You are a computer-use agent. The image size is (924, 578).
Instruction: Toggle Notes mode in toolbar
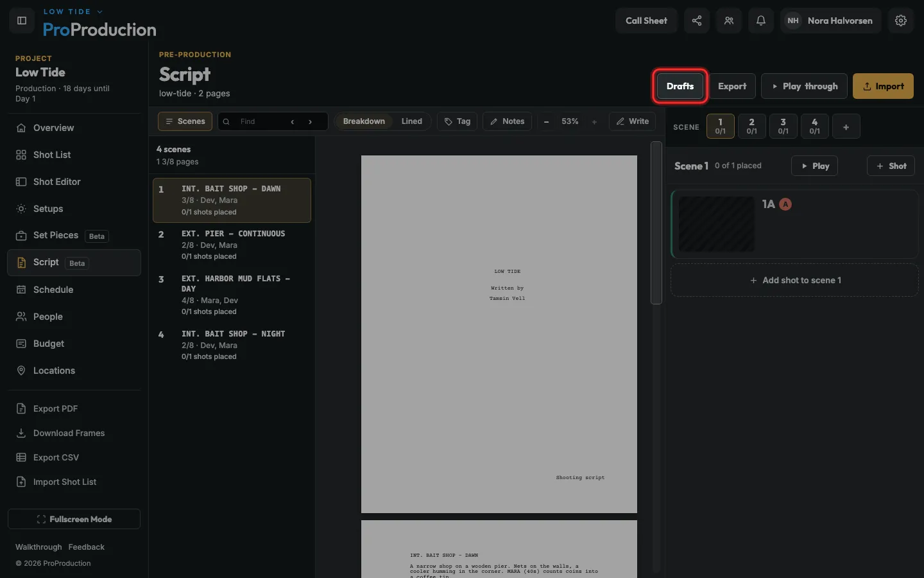click(x=508, y=121)
